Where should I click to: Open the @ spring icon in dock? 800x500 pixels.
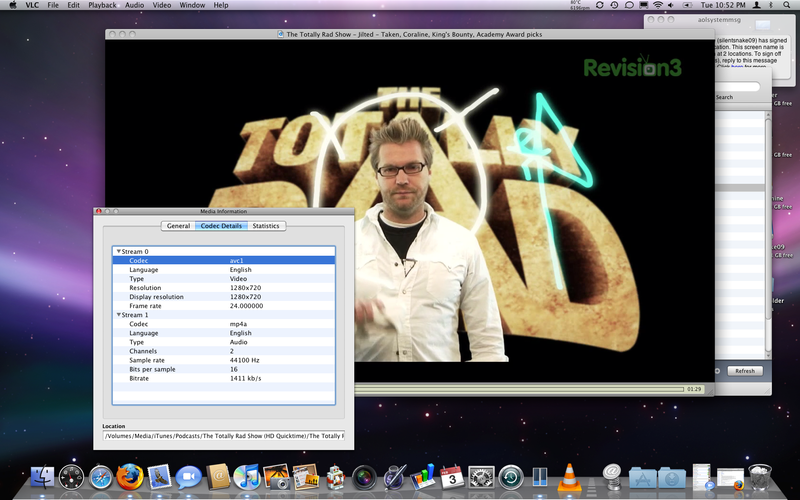(x=611, y=477)
